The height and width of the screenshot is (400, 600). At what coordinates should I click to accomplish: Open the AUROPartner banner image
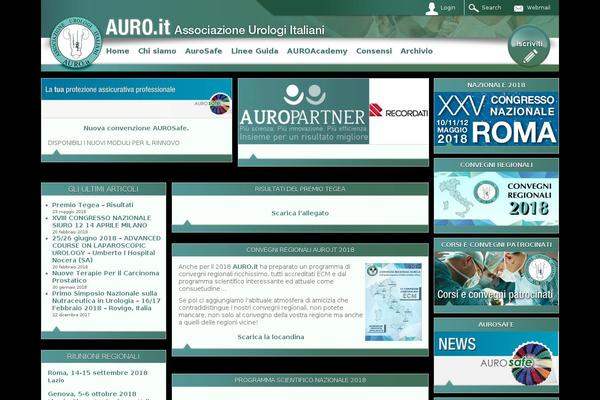tap(303, 111)
